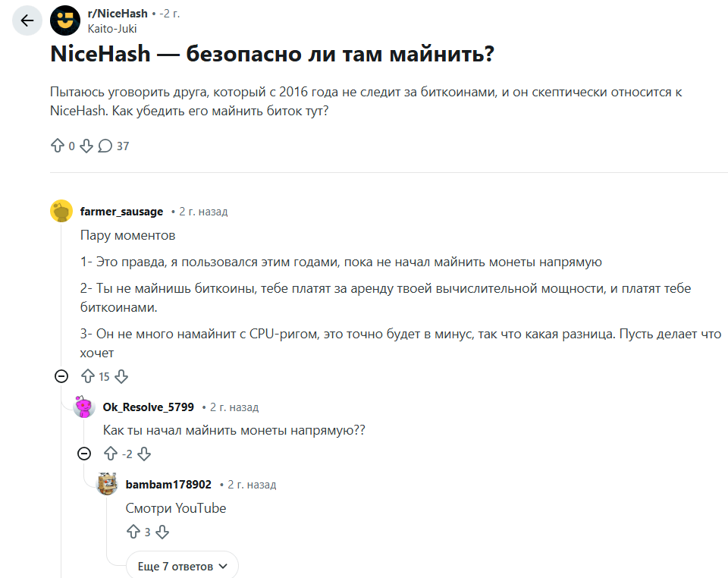Downvote farmer_sausage's comment

[121, 376]
